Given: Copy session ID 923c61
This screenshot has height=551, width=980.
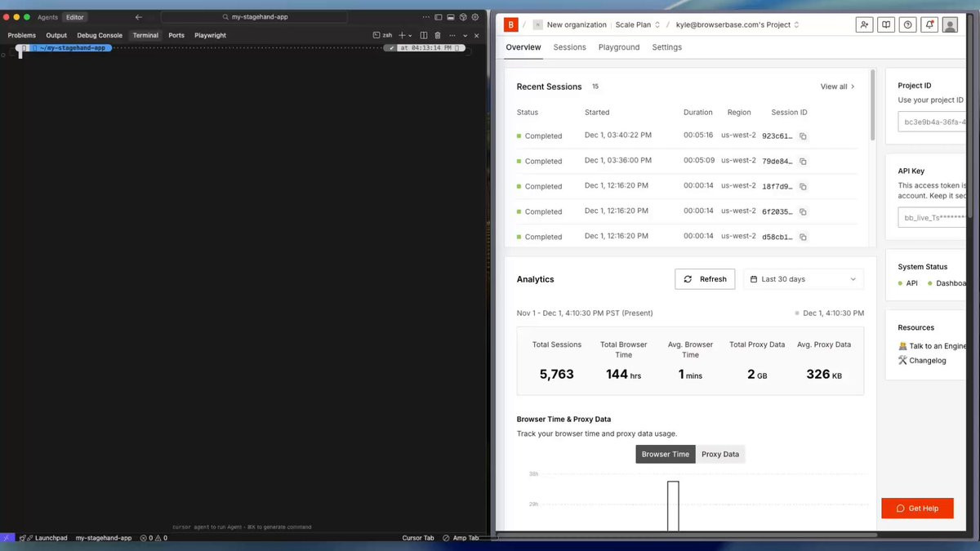Looking at the screenshot, I should [x=803, y=136].
